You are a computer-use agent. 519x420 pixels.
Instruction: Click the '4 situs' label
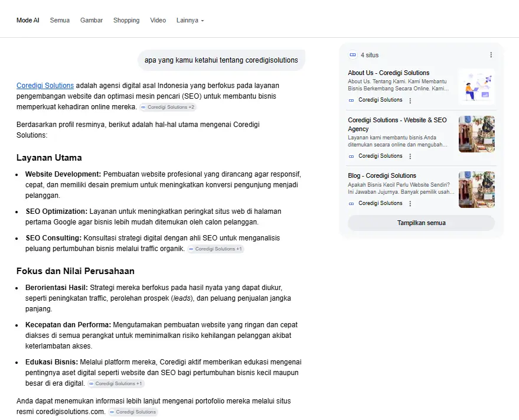pyautogui.click(x=370, y=55)
